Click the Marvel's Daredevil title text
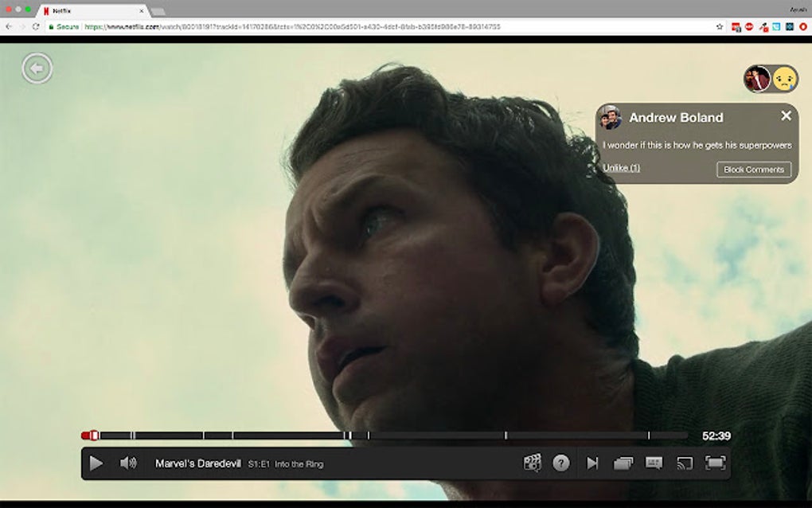The height and width of the screenshot is (508, 812). (x=197, y=463)
